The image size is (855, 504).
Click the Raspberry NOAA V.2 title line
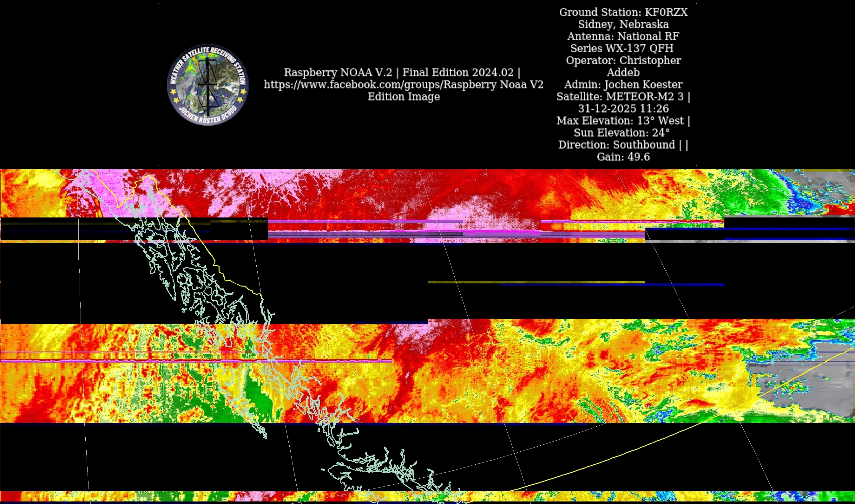pos(402,72)
